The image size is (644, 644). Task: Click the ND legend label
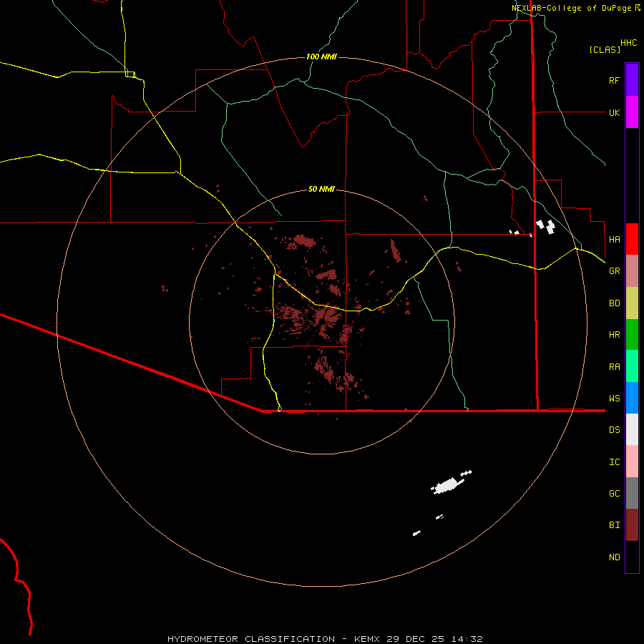pos(614,557)
